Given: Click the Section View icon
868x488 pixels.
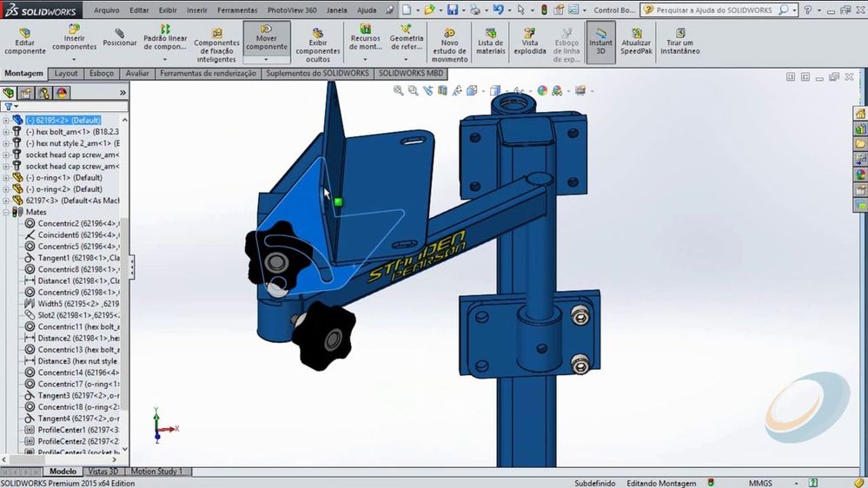Looking at the screenshot, I should click(x=442, y=90).
